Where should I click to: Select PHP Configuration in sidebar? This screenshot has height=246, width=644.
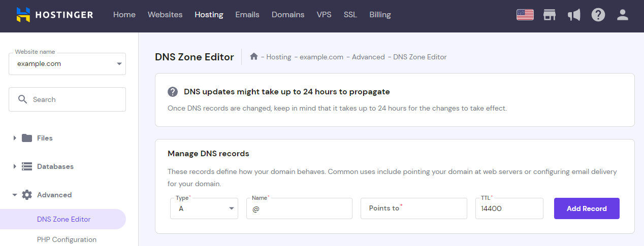pos(67,239)
